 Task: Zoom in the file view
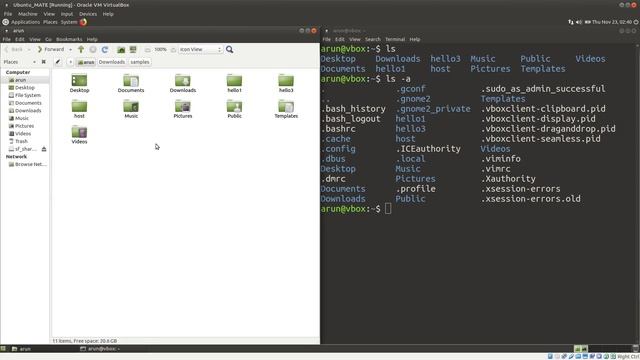pos(173,49)
